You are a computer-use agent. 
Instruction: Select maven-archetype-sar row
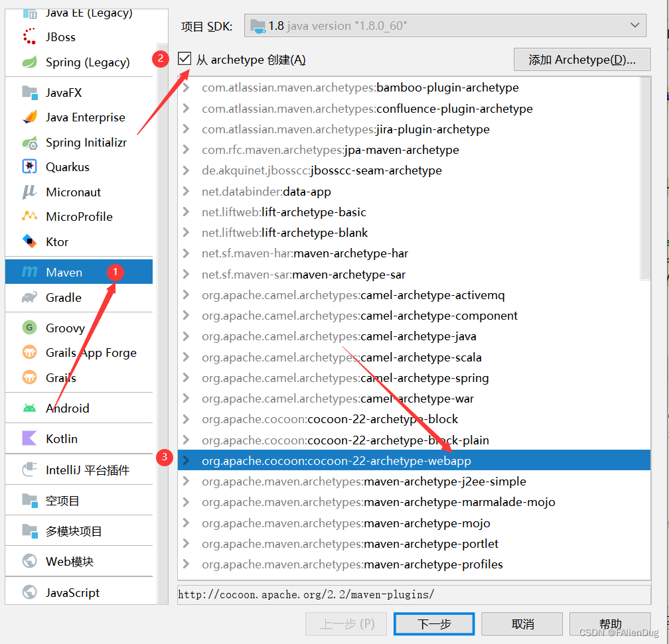pyautogui.click(x=414, y=274)
